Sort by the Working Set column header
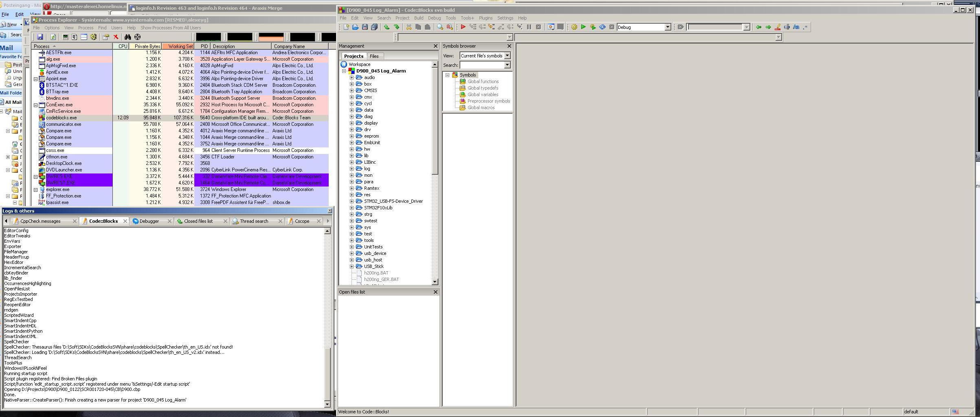 [x=178, y=46]
